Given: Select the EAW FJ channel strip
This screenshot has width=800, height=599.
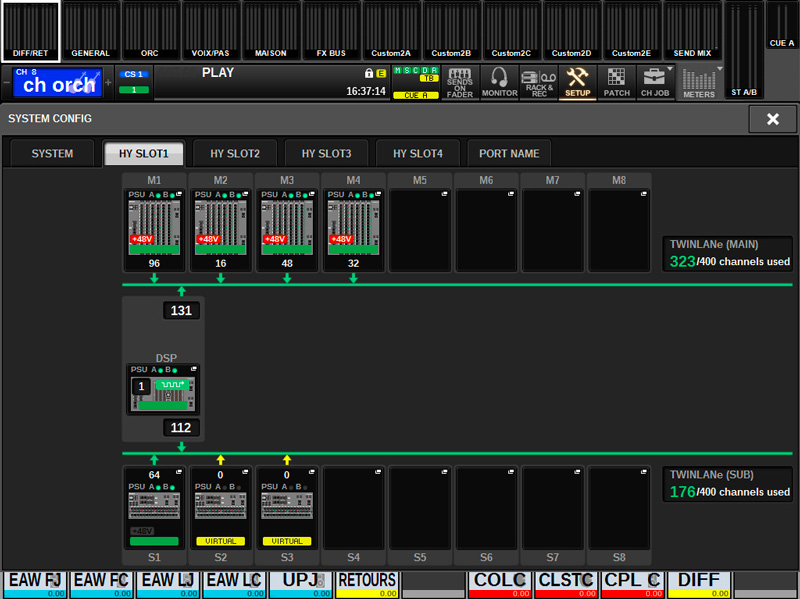Looking at the screenshot, I should (35, 585).
